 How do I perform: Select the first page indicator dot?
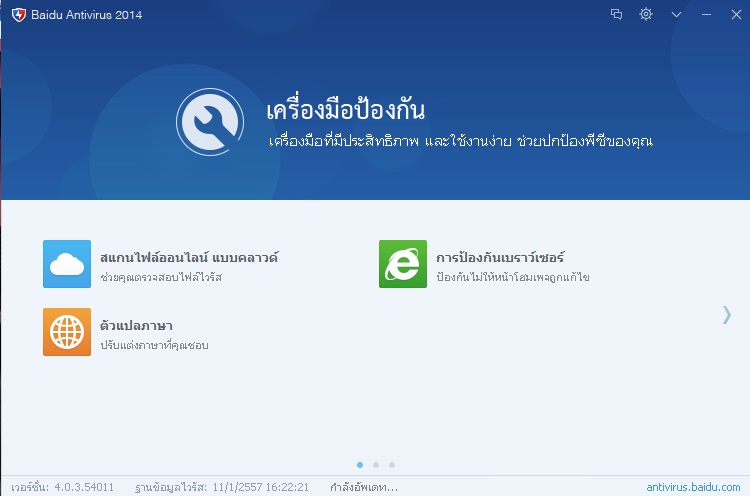click(360, 465)
